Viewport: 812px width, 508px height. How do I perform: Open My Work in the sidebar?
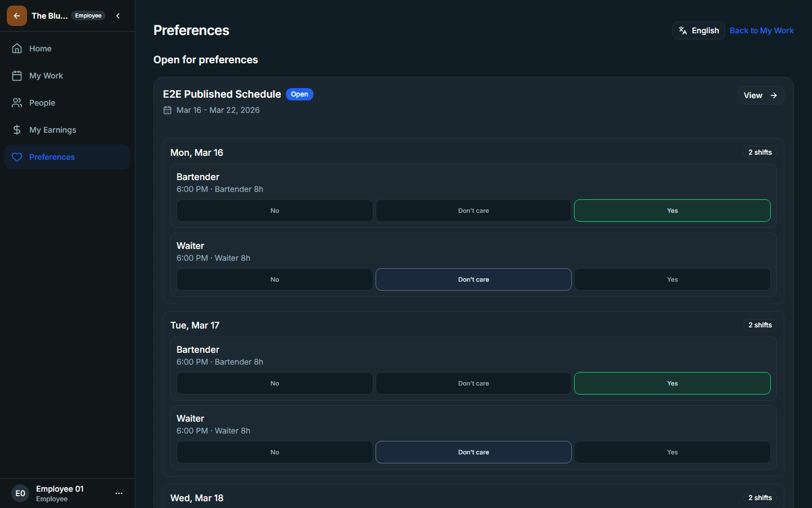(67, 76)
